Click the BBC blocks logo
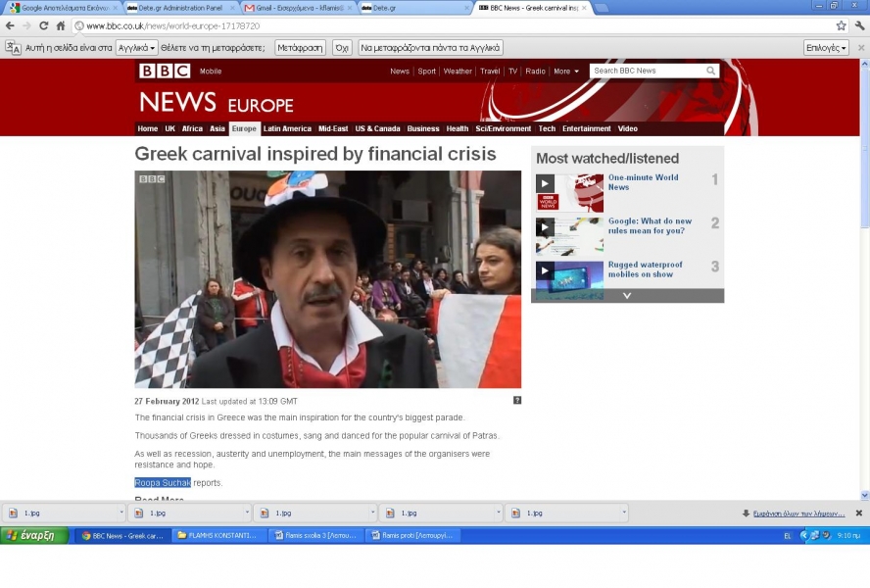The height and width of the screenshot is (588, 870). pos(165,71)
